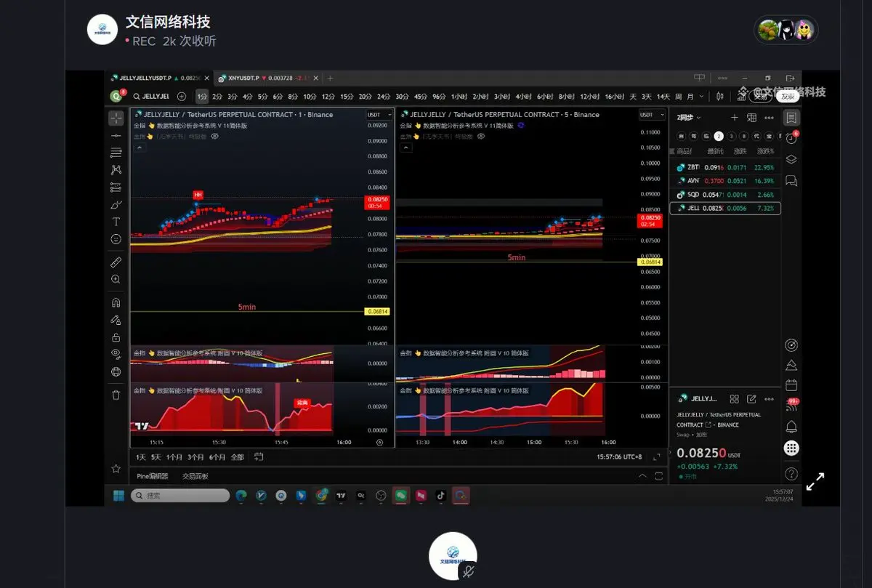The image size is (872, 588).
Task: Expand the 2同步 watchlist dropdown
Action: point(690,118)
